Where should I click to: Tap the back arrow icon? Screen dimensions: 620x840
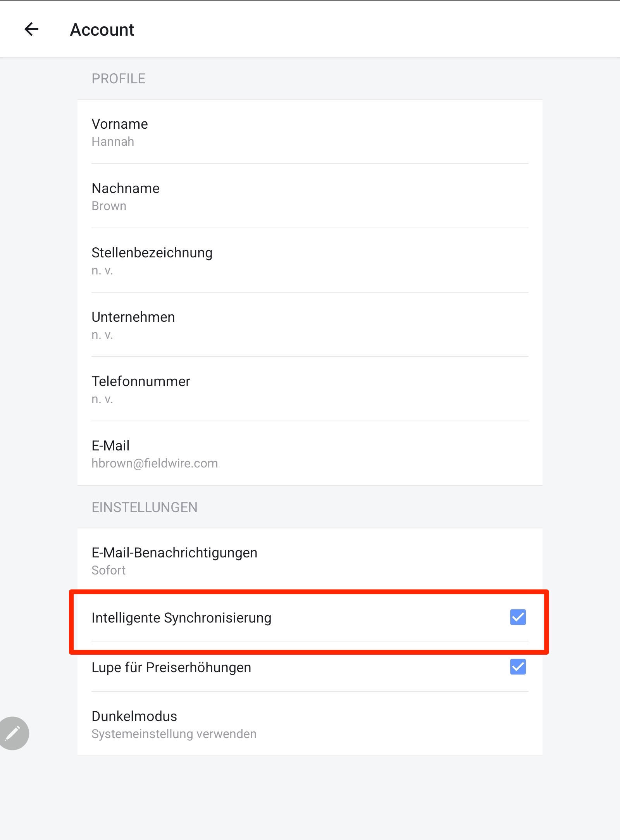point(31,29)
